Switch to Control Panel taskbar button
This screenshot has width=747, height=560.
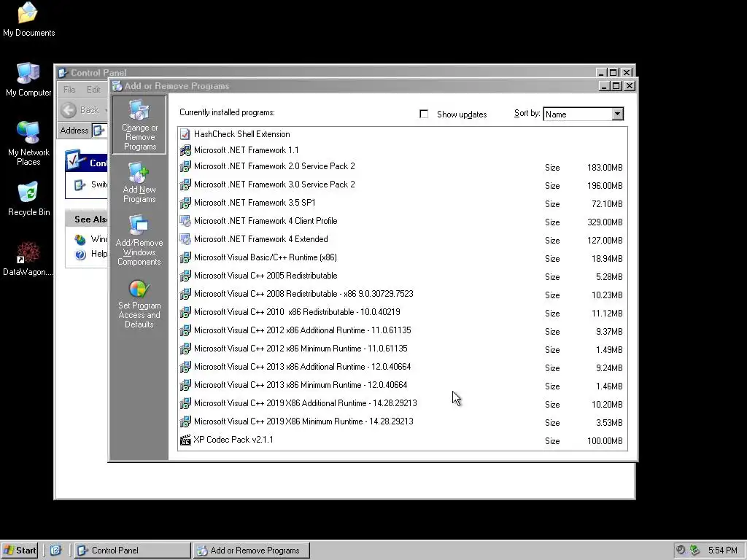point(133,550)
